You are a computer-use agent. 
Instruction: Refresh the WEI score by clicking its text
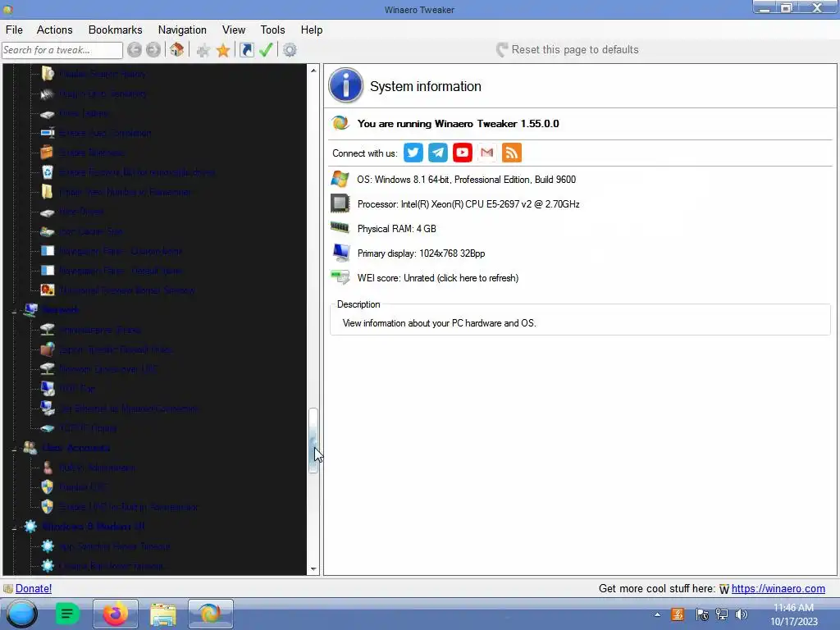[438, 278]
